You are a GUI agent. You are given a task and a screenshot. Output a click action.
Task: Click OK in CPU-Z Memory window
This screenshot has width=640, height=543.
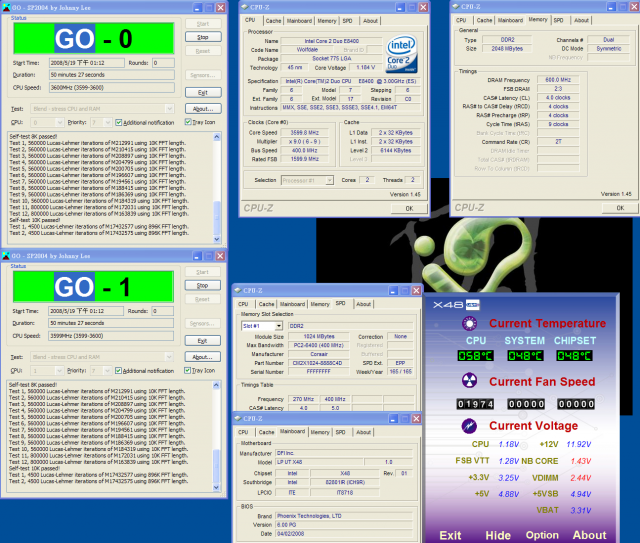pyautogui.click(x=620, y=208)
